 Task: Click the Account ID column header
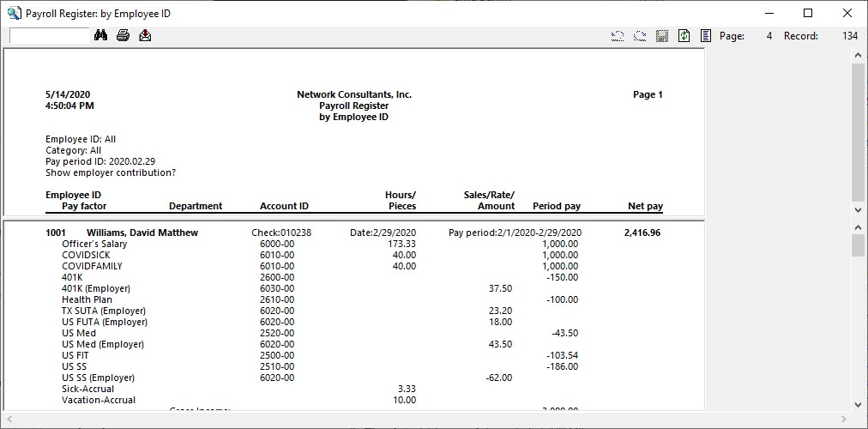284,206
